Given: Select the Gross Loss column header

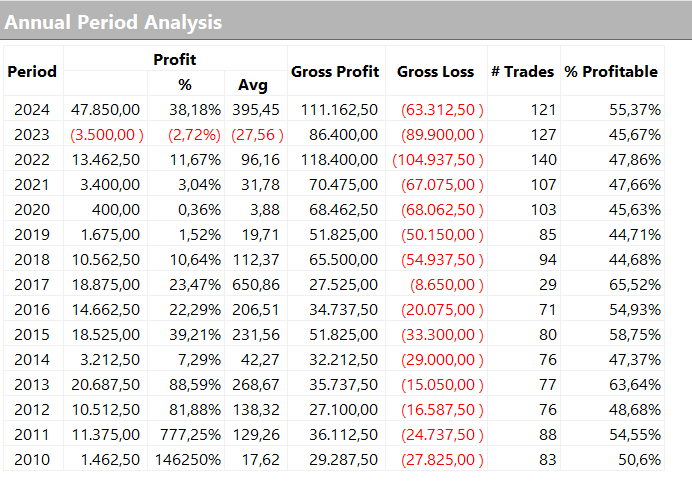Looking at the screenshot, I should (x=435, y=72).
